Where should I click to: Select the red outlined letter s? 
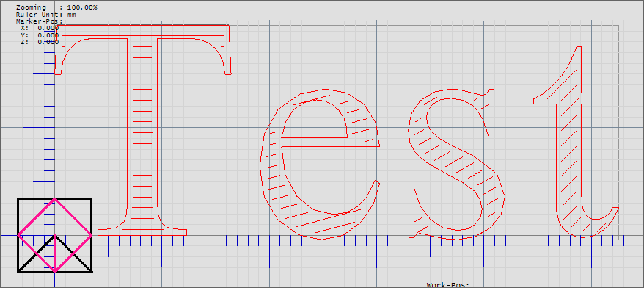tap(456, 164)
